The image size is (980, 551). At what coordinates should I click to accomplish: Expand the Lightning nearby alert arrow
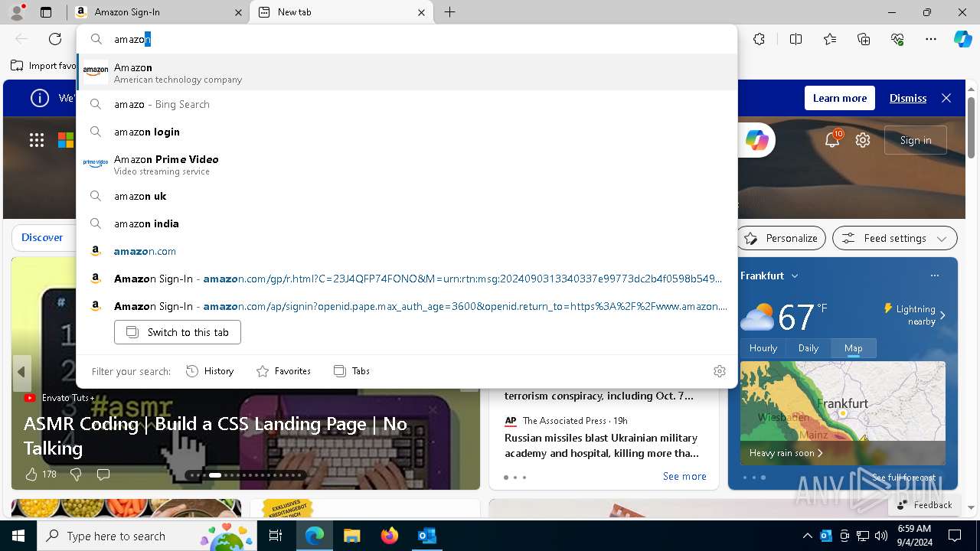click(942, 315)
